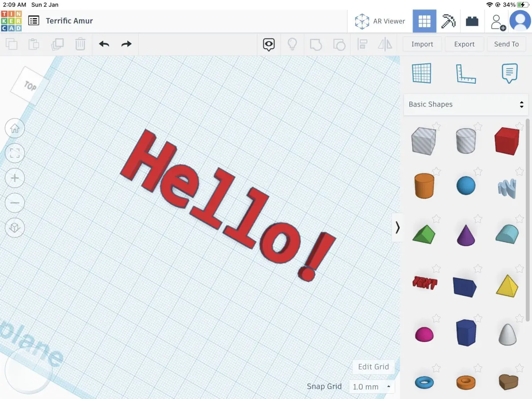Favorite the purple Cone star
The image size is (532, 399).
click(x=478, y=219)
